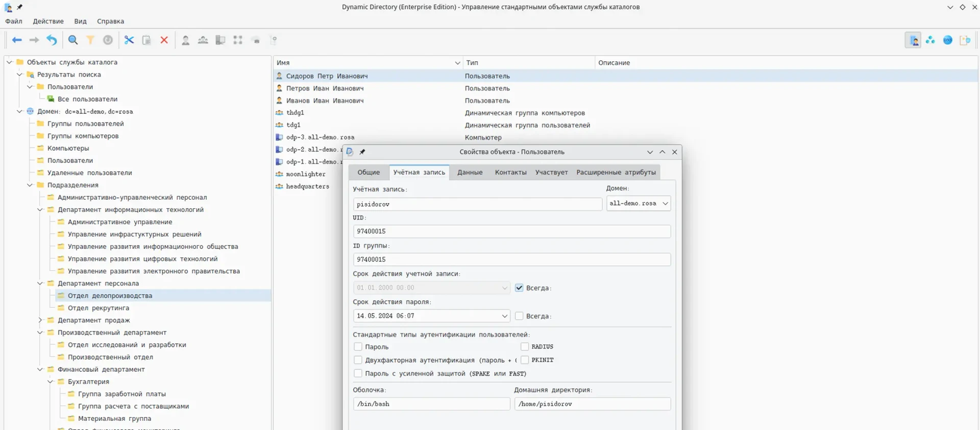Viewport: 980px width, 430px height.
Task: Click the clipboard paste icon
Action: 146,40
